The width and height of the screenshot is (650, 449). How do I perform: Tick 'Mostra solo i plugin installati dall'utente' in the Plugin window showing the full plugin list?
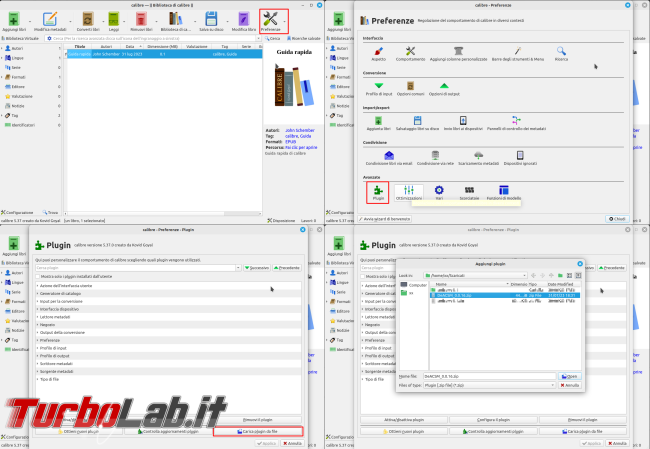point(38,277)
